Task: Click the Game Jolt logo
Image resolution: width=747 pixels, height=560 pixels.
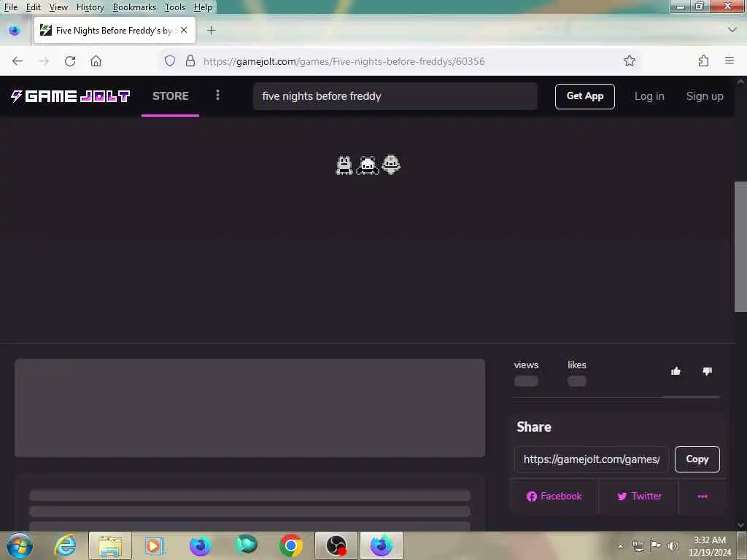Action: (x=71, y=96)
